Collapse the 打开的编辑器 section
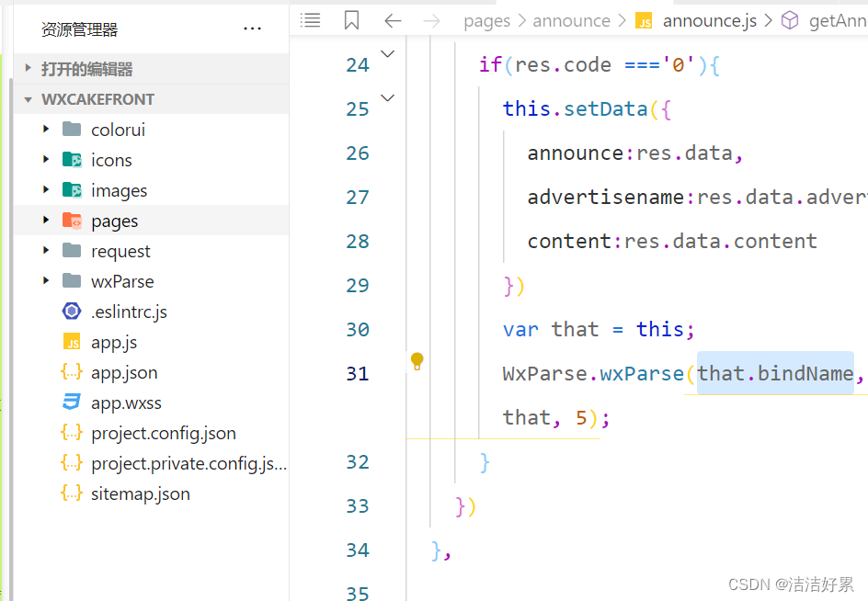Viewport: 868px width, 601px height. [28, 68]
